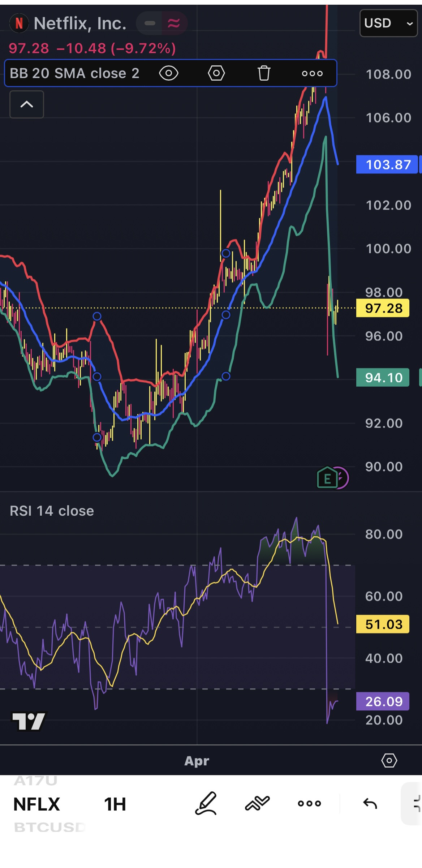Toggle visibility of the BB indicator eye icon

[168, 73]
